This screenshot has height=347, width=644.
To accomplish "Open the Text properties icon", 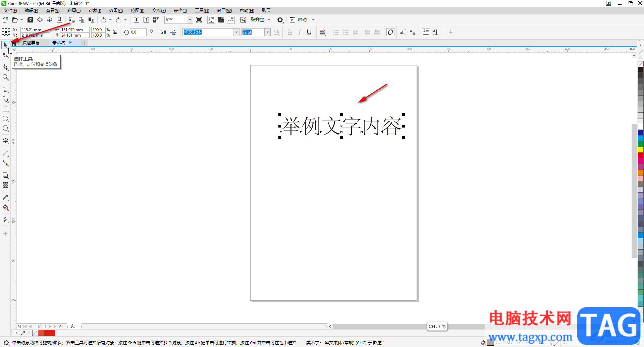I will [x=412, y=32].
